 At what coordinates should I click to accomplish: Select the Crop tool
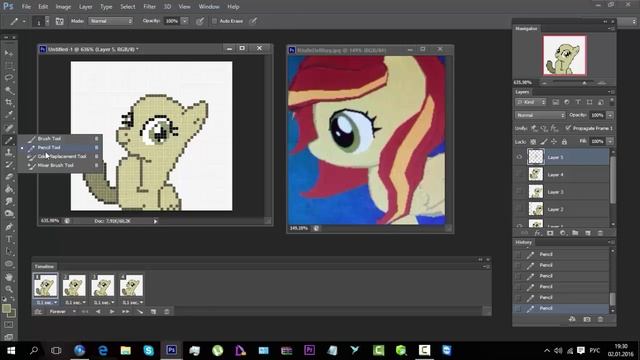[x=9, y=102]
